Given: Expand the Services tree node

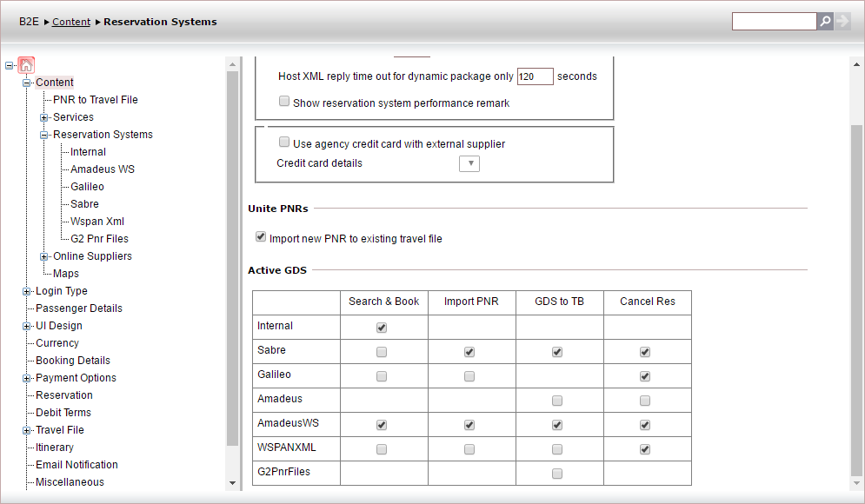Looking at the screenshot, I should coord(44,117).
